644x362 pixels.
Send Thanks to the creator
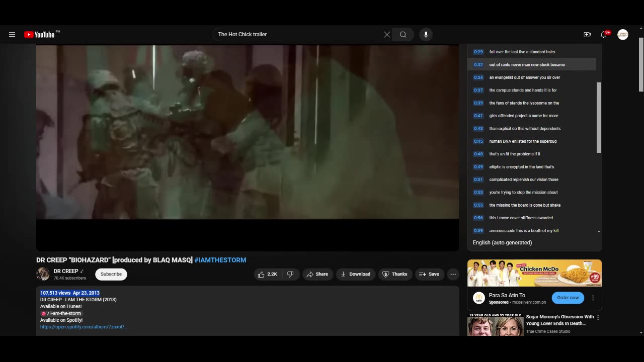[x=395, y=274]
